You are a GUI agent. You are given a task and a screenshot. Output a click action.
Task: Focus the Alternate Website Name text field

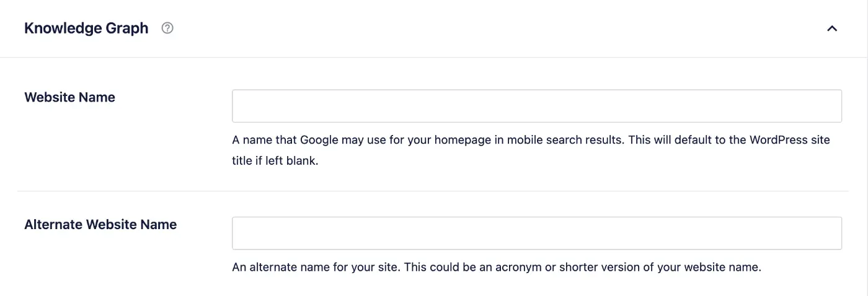click(x=537, y=233)
